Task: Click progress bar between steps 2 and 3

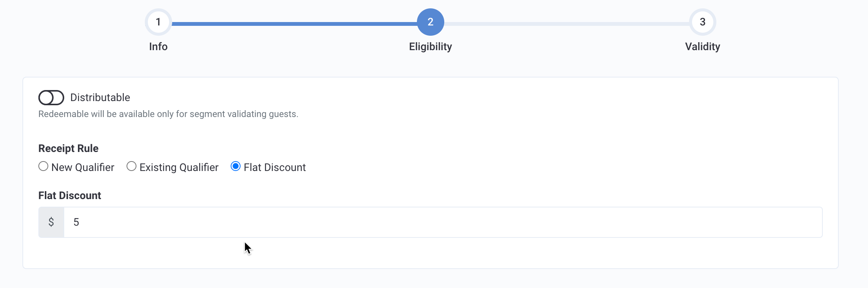Action: pos(567,24)
